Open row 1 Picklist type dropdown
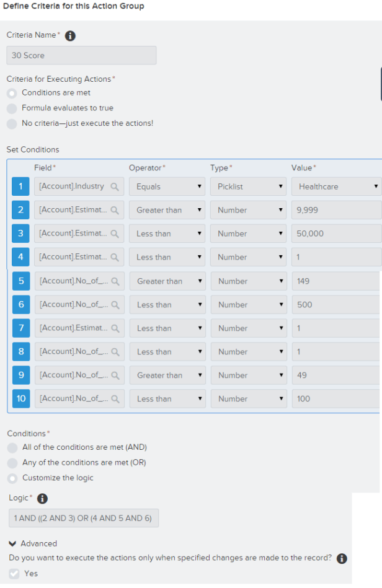 (248, 186)
